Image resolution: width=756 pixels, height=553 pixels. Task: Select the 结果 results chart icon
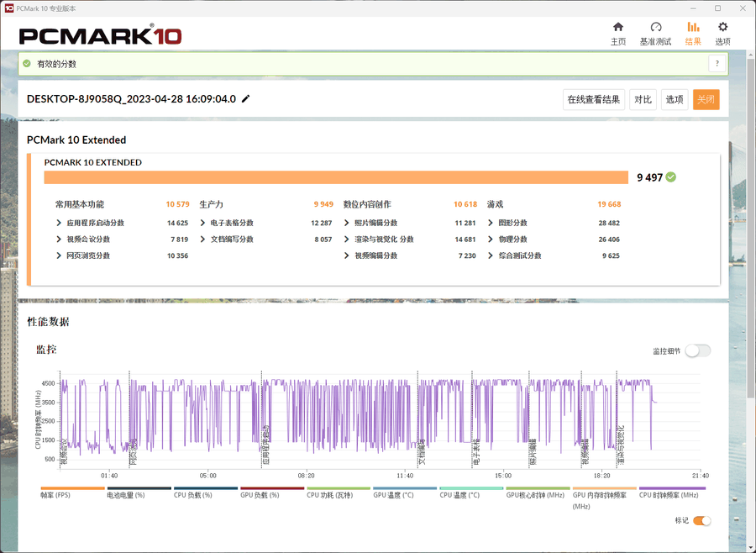[x=693, y=27]
